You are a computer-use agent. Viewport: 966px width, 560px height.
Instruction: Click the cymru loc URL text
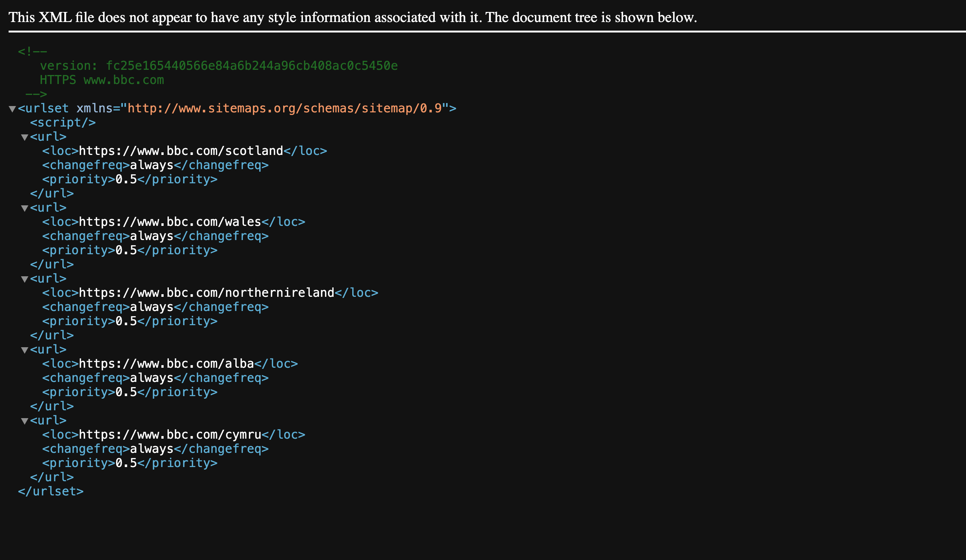tap(170, 434)
